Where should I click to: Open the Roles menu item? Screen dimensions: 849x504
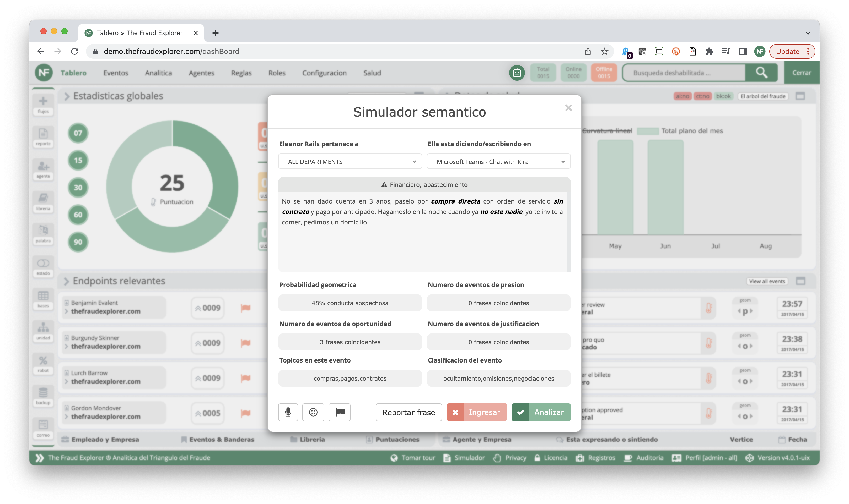(277, 73)
